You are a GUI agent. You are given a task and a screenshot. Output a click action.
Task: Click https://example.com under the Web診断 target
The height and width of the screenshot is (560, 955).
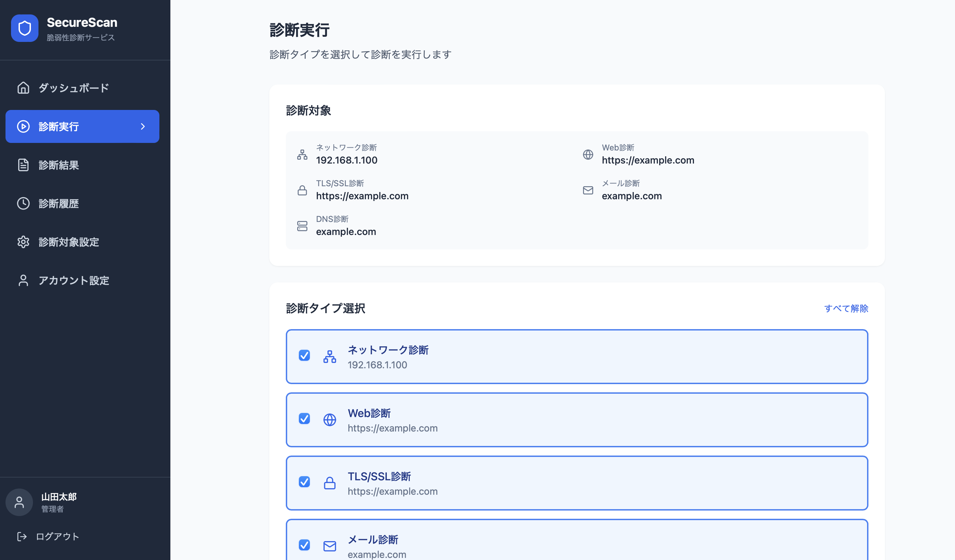click(x=648, y=160)
